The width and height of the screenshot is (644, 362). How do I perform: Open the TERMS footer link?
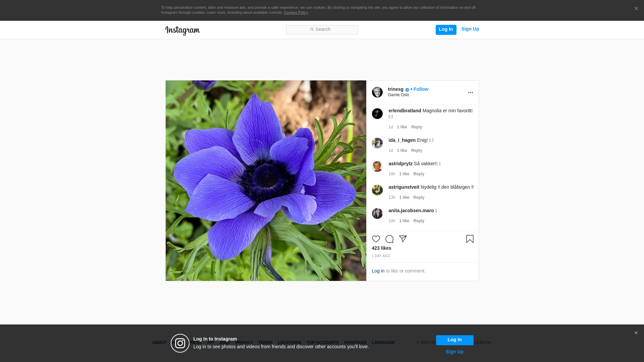[265, 343]
